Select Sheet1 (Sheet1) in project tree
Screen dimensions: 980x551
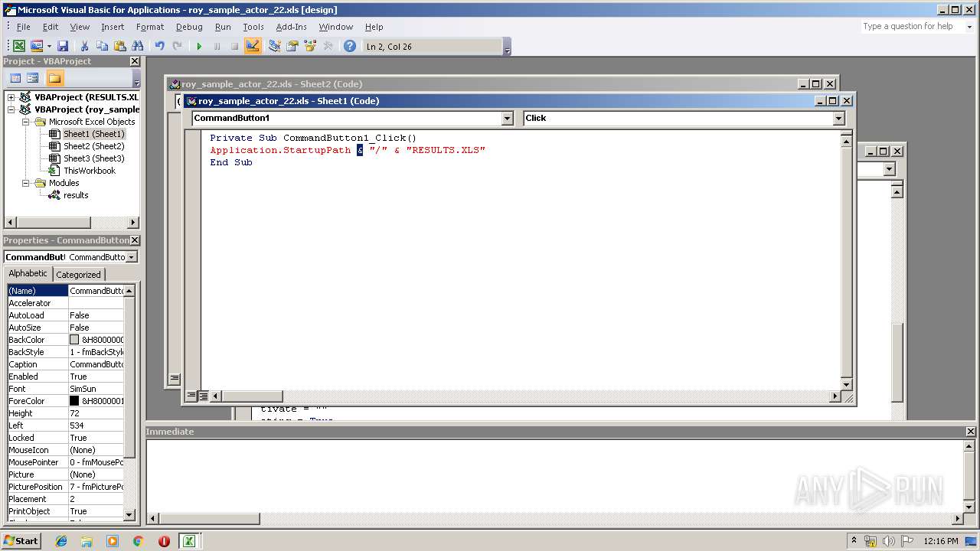(x=93, y=134)
